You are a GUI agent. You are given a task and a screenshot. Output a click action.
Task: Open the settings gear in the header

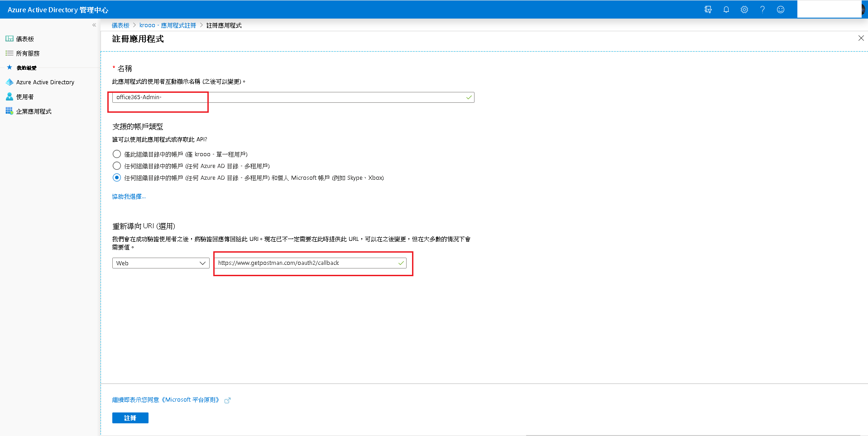point(744,10)
